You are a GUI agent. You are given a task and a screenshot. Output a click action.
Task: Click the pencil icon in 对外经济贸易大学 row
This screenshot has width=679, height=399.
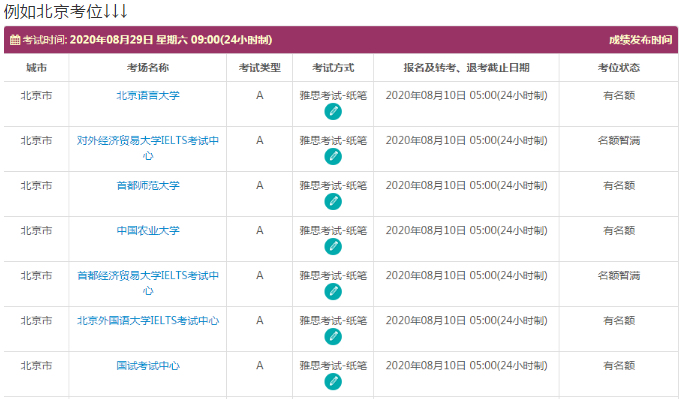(x=333, y=157)
